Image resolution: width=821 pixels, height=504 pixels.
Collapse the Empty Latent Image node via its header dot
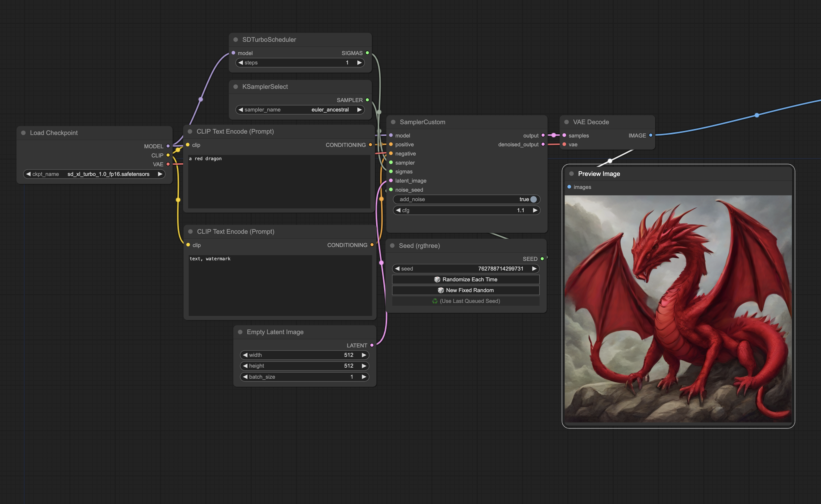(240, 332)
